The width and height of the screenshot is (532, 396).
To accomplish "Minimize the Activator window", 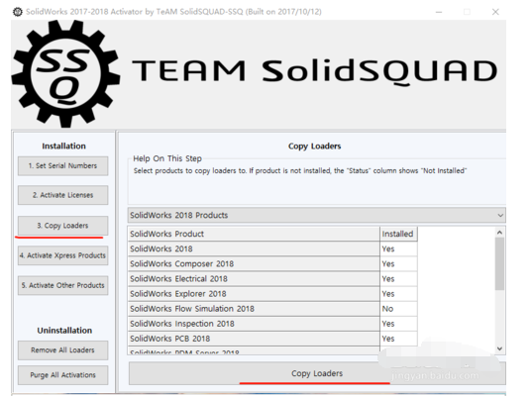I will [x=439, y=12].
